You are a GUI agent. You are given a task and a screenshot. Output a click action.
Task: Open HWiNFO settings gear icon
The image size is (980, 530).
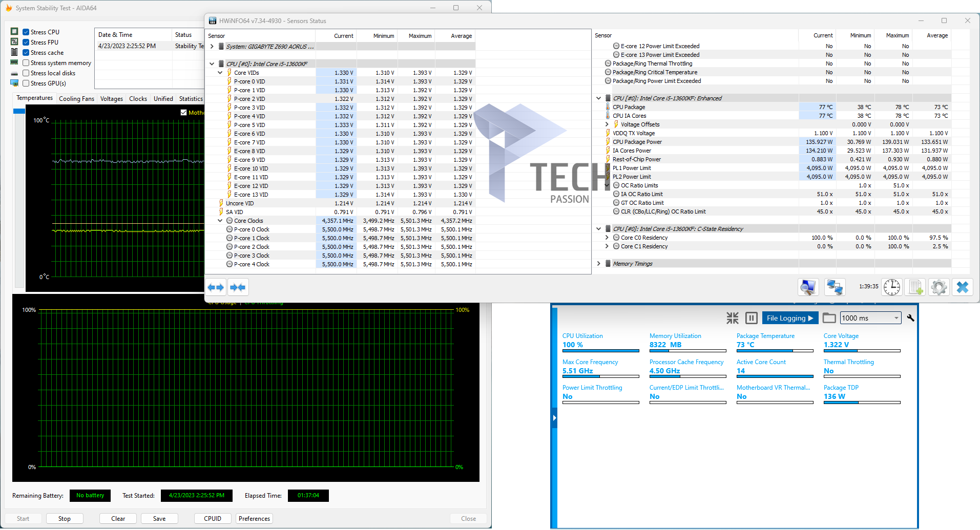tap(939, 287)
